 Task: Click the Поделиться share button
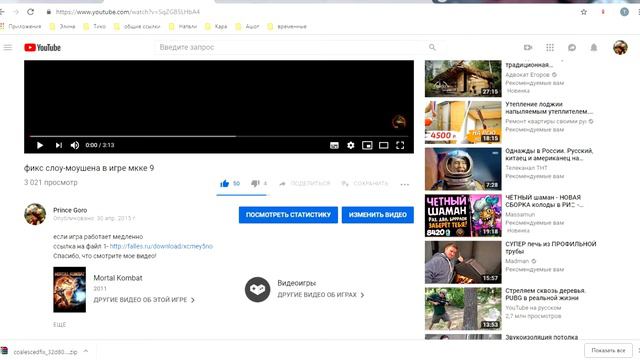(305, 184)
